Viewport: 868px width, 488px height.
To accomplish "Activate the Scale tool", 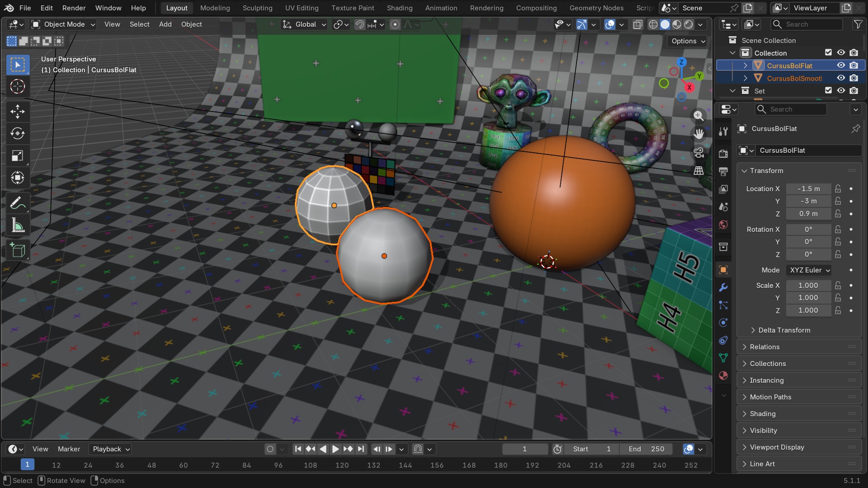I will [18, 156].
